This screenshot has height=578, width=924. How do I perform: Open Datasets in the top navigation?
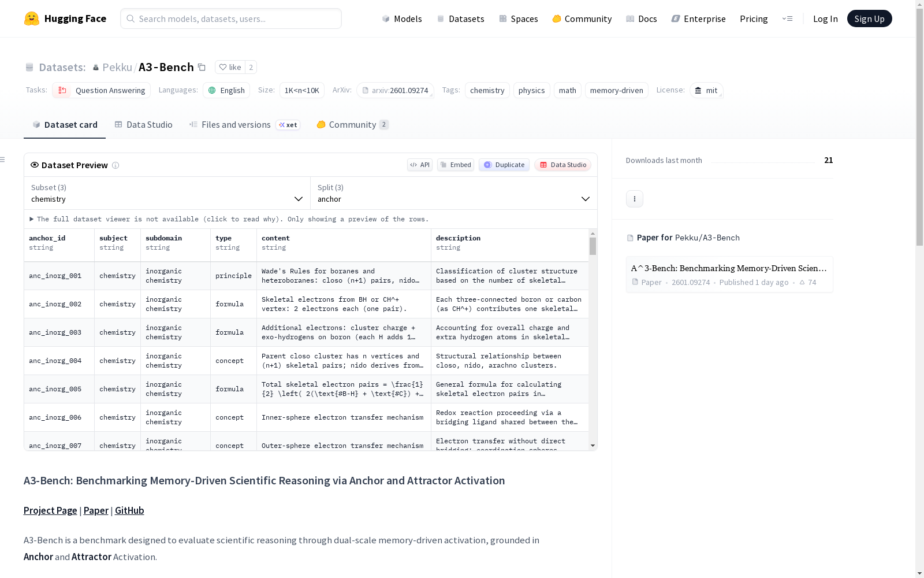point(460,18)
